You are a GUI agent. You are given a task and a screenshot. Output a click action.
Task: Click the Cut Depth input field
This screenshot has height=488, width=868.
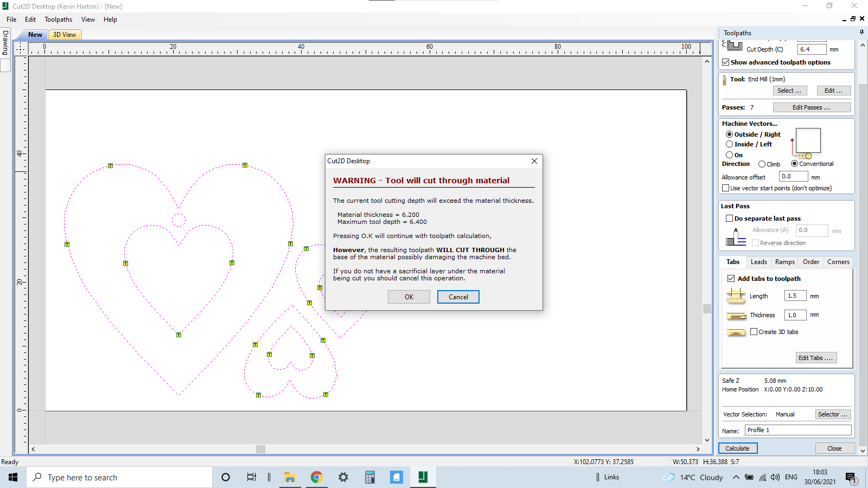[812, 49]
